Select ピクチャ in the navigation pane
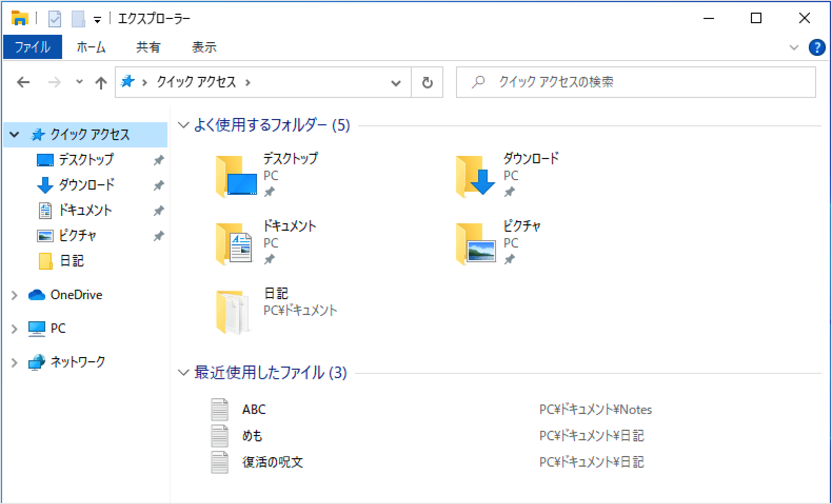832x504 pixels. pos(77,235)
